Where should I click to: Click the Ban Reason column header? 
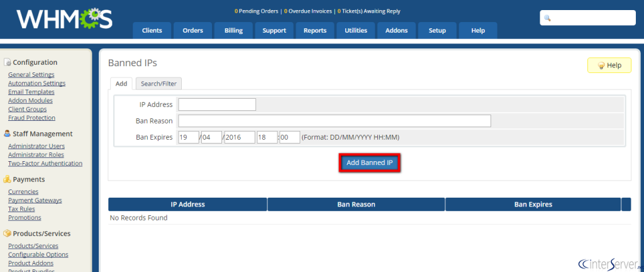pyautogui.click(x=356, y=204)
